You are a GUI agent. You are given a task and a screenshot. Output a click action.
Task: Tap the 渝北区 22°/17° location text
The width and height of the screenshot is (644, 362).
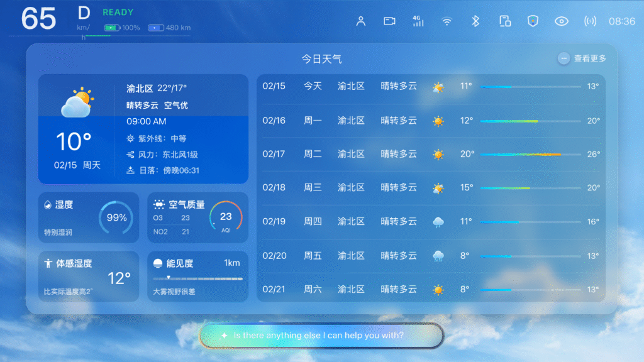[157, 88]
